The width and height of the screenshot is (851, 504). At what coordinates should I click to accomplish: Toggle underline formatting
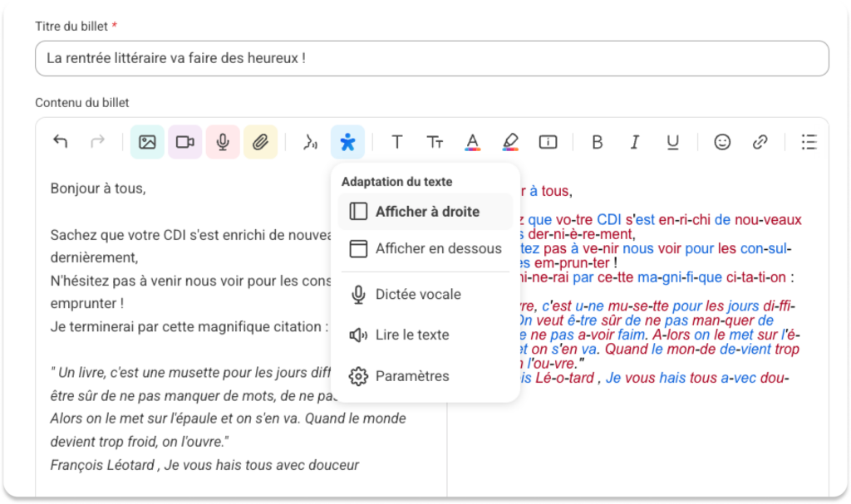pos(672,142)
